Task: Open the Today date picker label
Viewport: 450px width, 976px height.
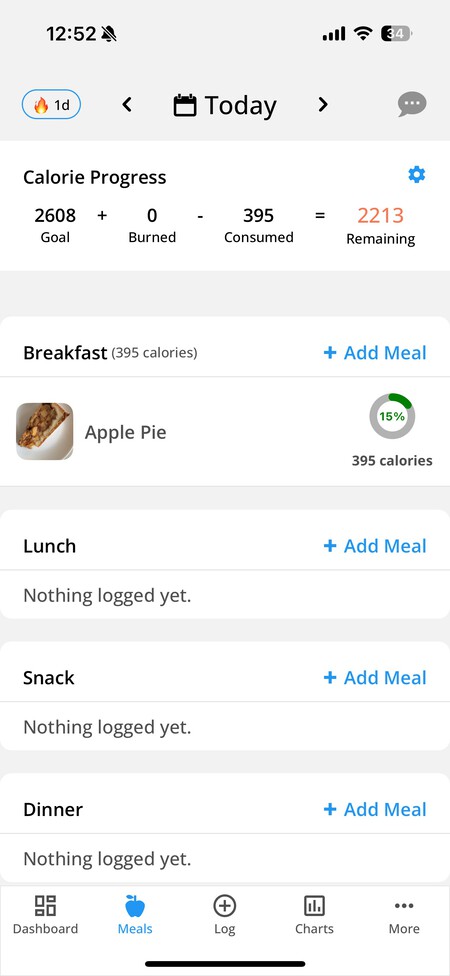Action: point(240,105)
